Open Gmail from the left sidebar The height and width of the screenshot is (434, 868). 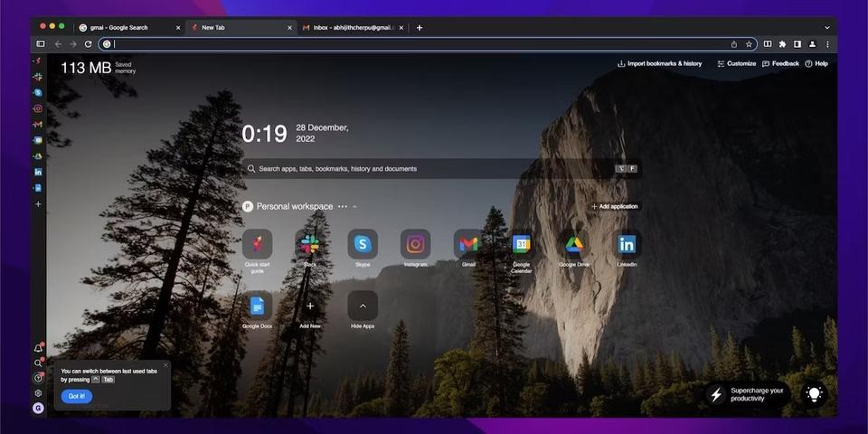point(38,125)
